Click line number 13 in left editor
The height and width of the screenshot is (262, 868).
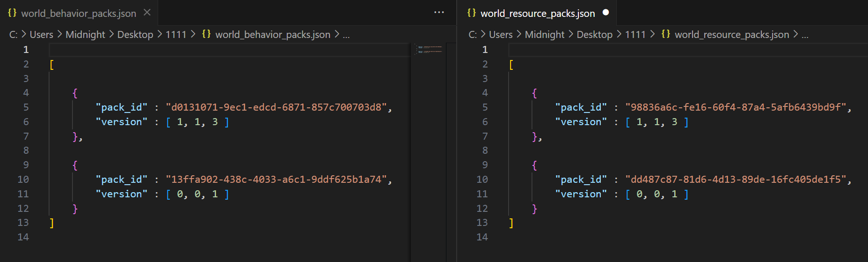coord(23,223)
